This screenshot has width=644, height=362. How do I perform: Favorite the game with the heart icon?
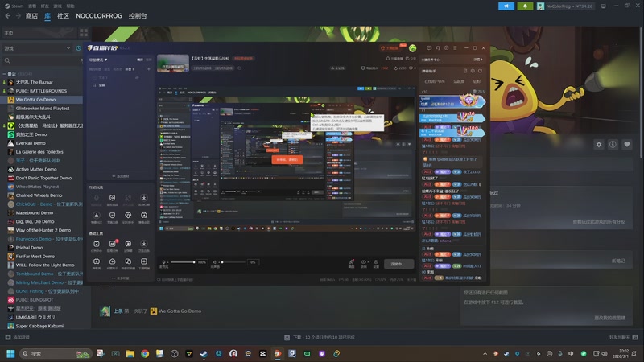coord(627,145)
